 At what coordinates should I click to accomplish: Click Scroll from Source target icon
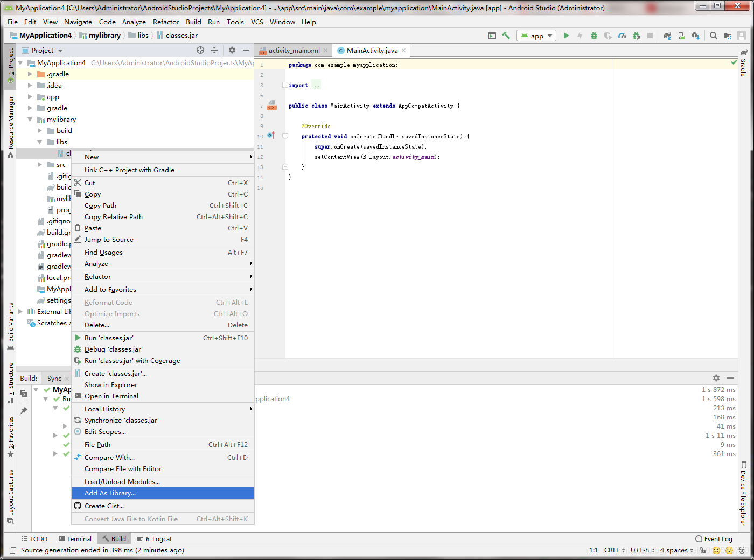(x=200, y=50)
